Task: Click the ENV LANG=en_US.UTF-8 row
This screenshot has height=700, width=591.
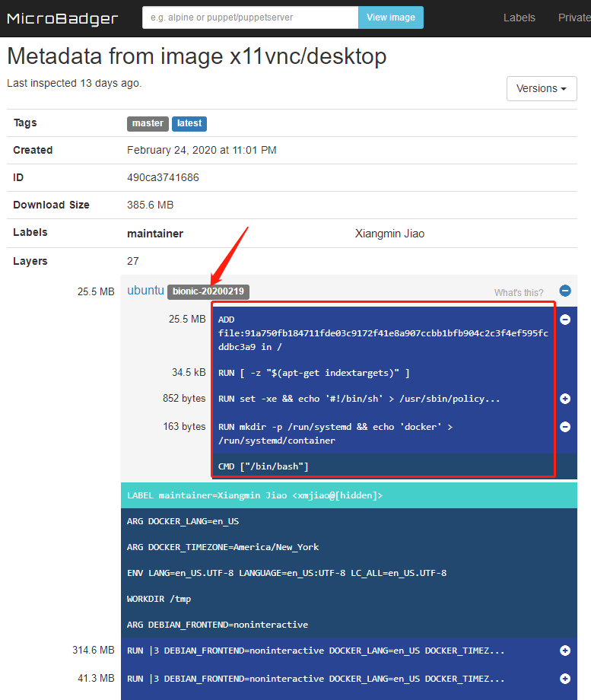Action: click(348, 573)
